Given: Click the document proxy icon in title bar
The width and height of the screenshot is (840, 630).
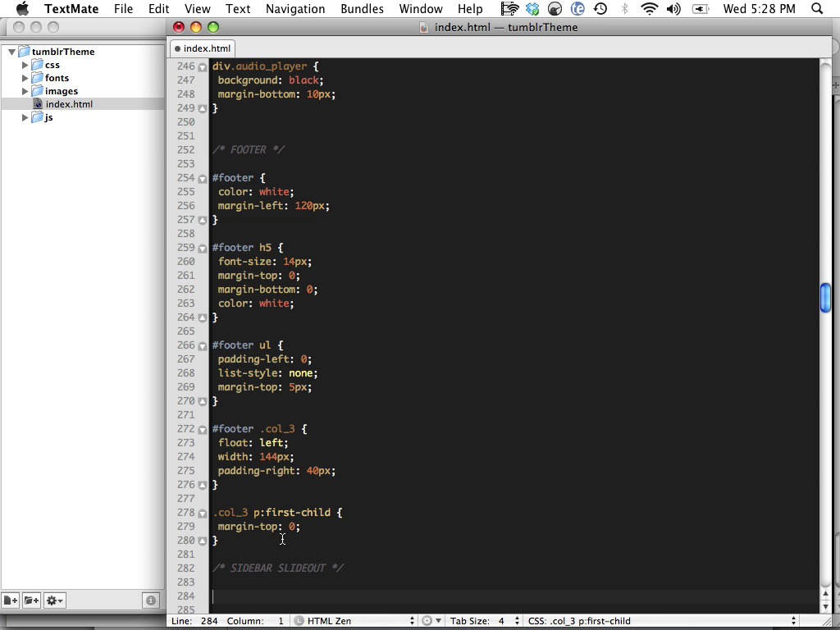Looking at the screenshot, I should pos(424,27).
